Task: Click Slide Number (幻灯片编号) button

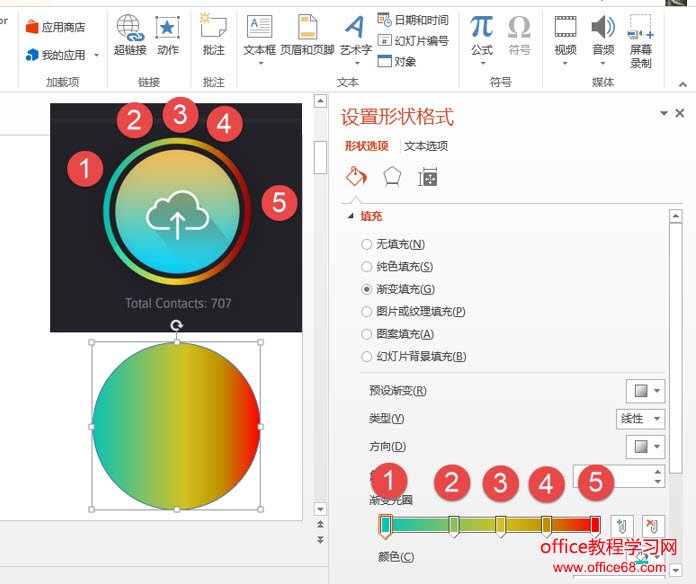Action: pos(413,41)
